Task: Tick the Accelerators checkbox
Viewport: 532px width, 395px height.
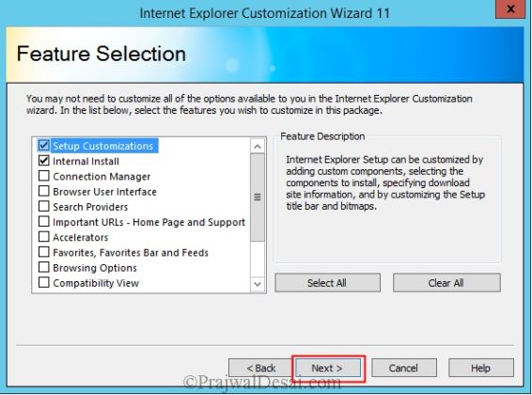Action: [44, 237]
